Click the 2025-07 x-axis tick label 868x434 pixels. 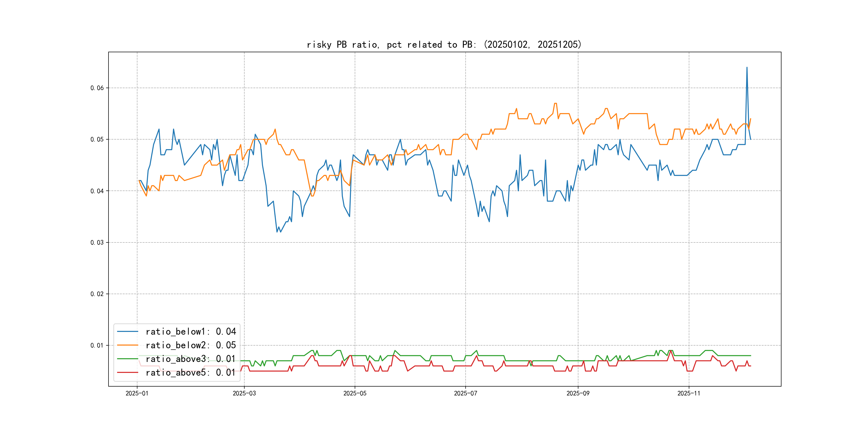click(x=465, y=394)
